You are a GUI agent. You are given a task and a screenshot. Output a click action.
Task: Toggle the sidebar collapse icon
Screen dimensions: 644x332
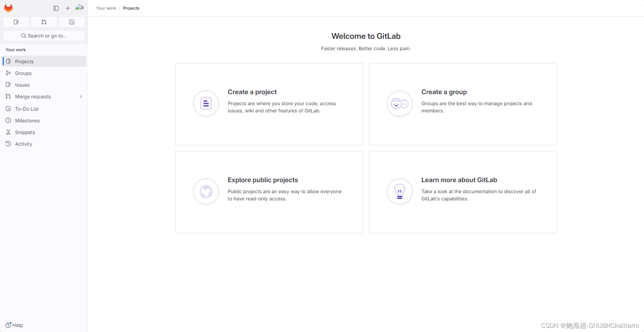pos(56,8)
